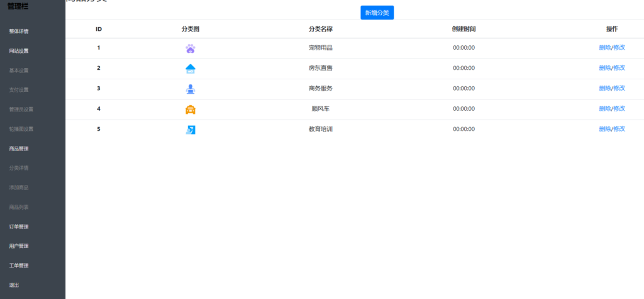Go to 支付设置 in the sidebar

click(19, 89)
